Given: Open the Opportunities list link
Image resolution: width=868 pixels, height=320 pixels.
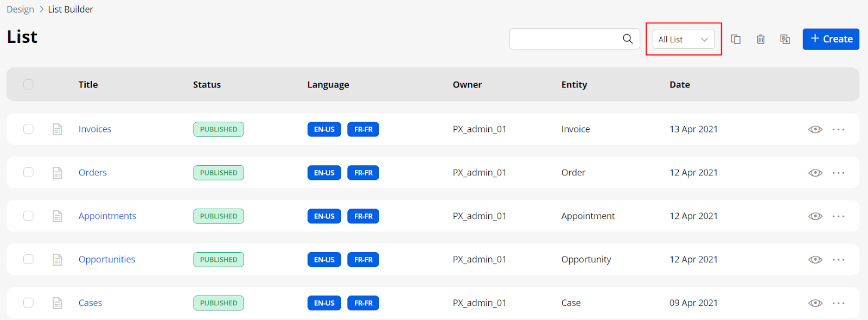Looking at the screenshot, I should pyautogui.click(x=107, y=259).
